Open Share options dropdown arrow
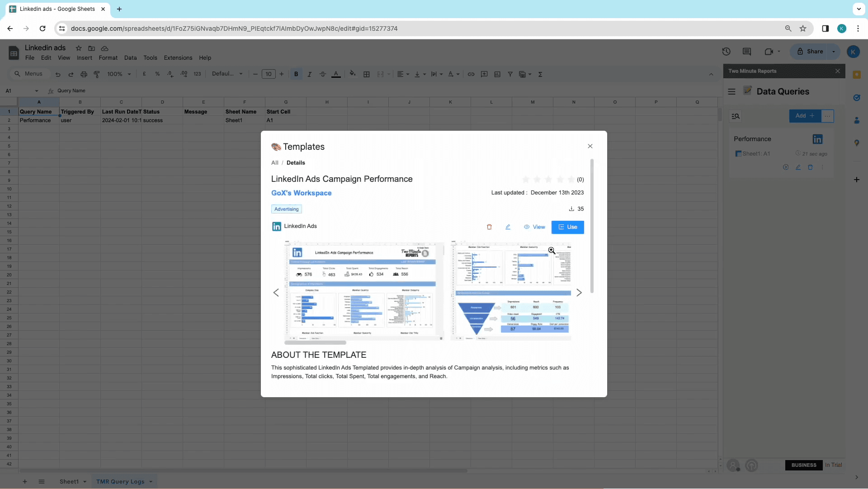The image size is (868, 489). 834,52
